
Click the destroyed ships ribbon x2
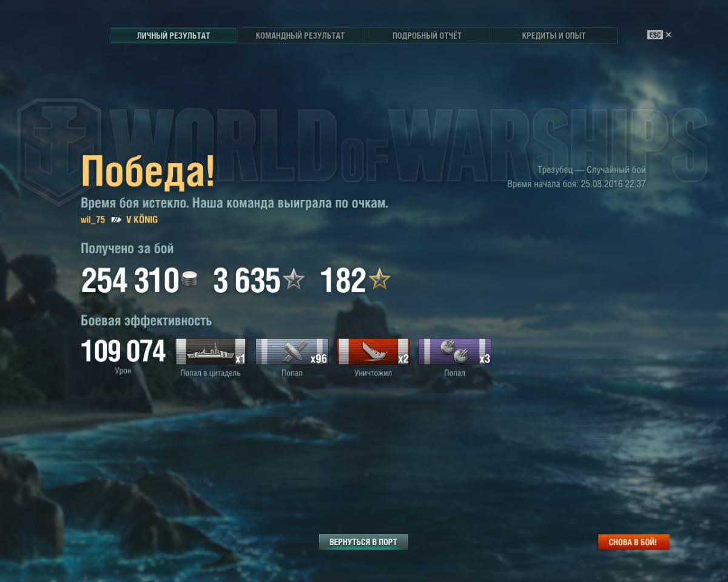pos(374,352)
